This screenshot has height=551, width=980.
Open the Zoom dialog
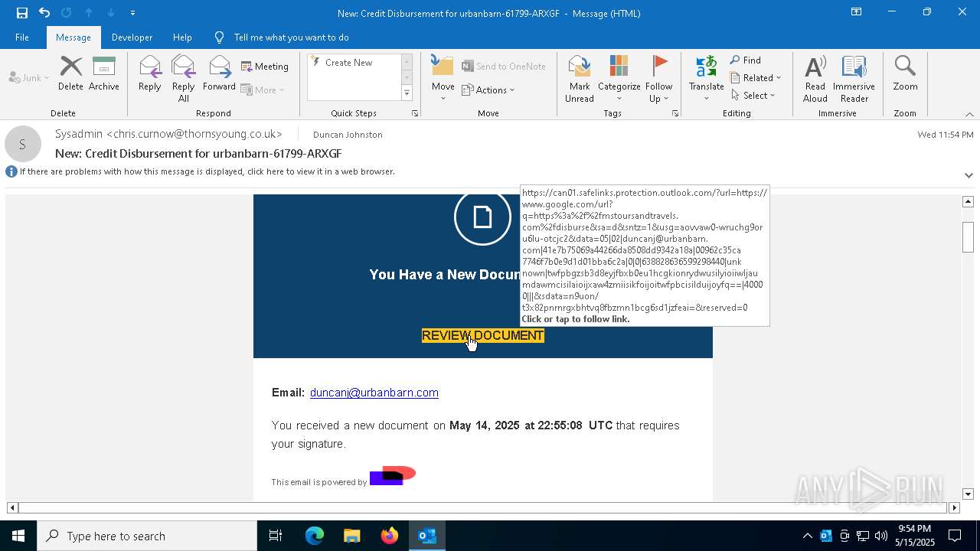tap(905, 73)
